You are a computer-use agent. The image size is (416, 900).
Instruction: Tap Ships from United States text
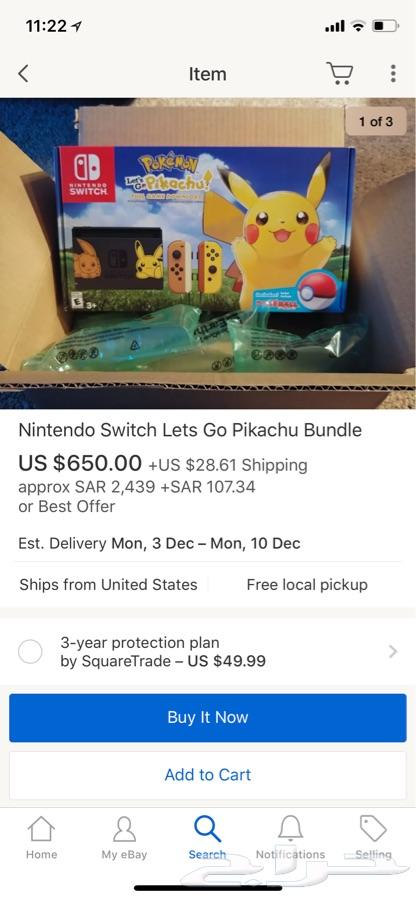pyautogui.click(x=108, y=585)
